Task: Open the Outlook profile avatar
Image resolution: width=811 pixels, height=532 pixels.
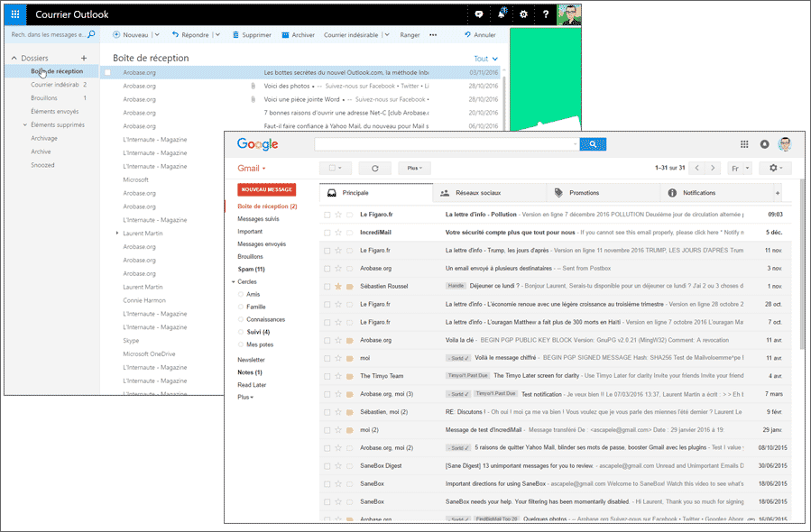Action: click(569, 14)
